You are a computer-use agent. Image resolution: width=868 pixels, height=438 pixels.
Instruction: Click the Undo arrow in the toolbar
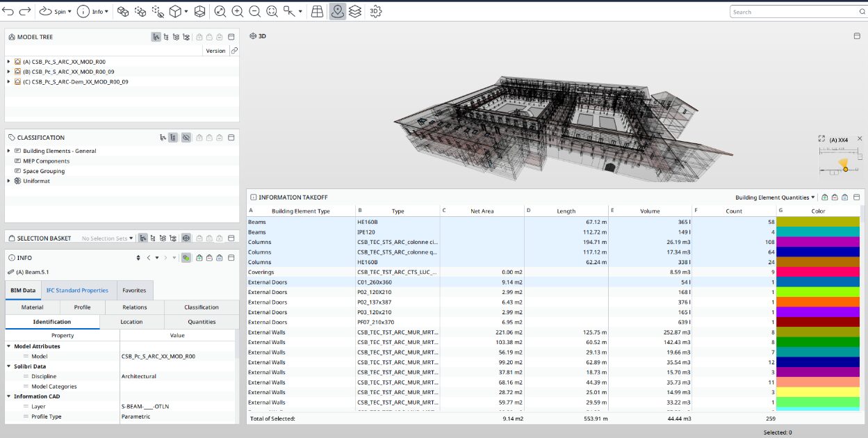[x=8, y=12]
